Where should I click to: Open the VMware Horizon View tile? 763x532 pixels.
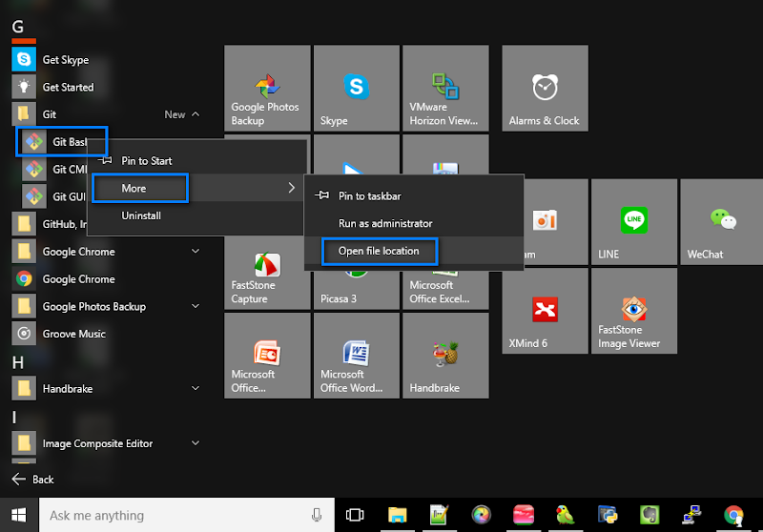[445, 89]
